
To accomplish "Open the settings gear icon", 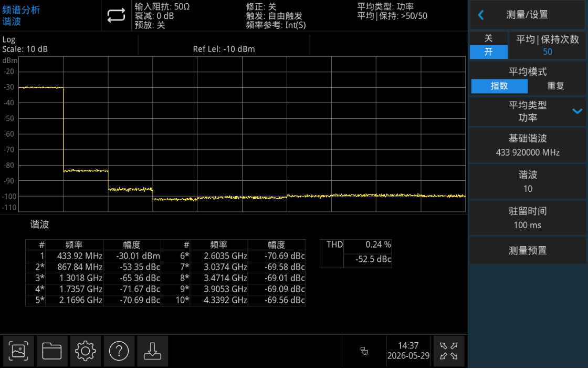I will [85, 351].
